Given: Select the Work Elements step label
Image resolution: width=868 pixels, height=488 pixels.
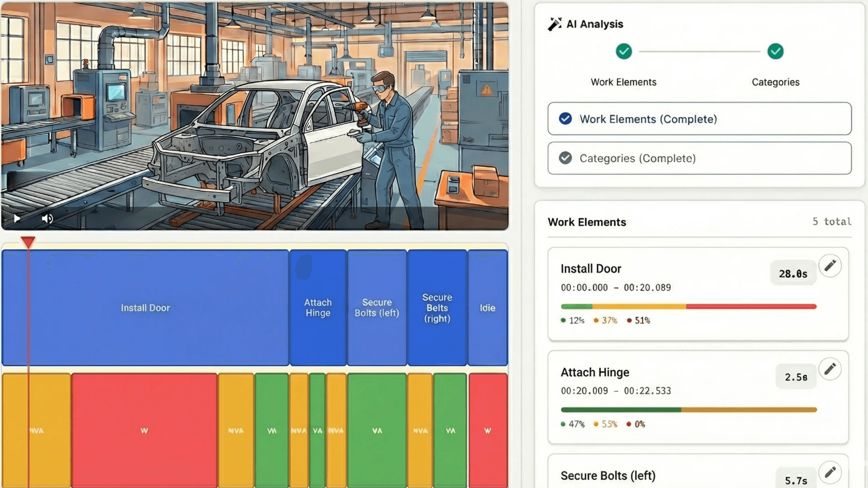Looking at the screenshot, I should 623,82.
